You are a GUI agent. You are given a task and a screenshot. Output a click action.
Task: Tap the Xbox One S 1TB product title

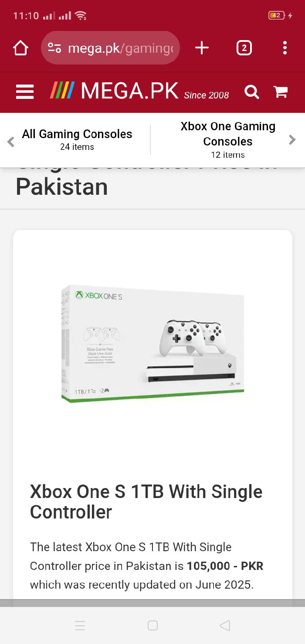[x=146, y=502]
